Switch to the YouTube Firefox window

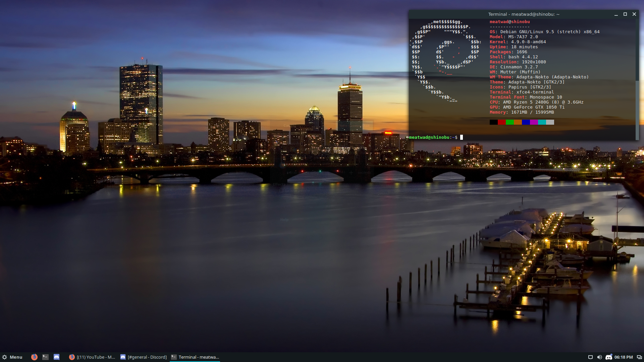[92, 357]
